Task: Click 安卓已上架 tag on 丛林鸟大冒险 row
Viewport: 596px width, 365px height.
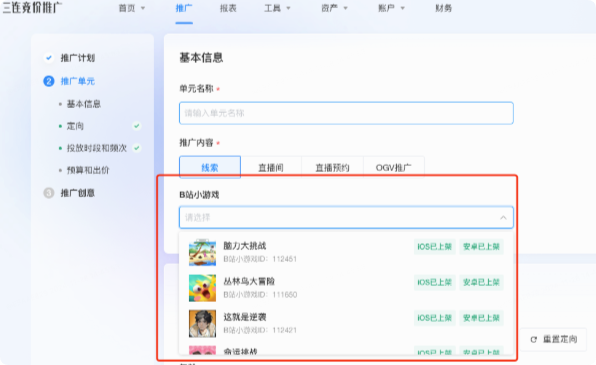Action: tap(481, 282)
